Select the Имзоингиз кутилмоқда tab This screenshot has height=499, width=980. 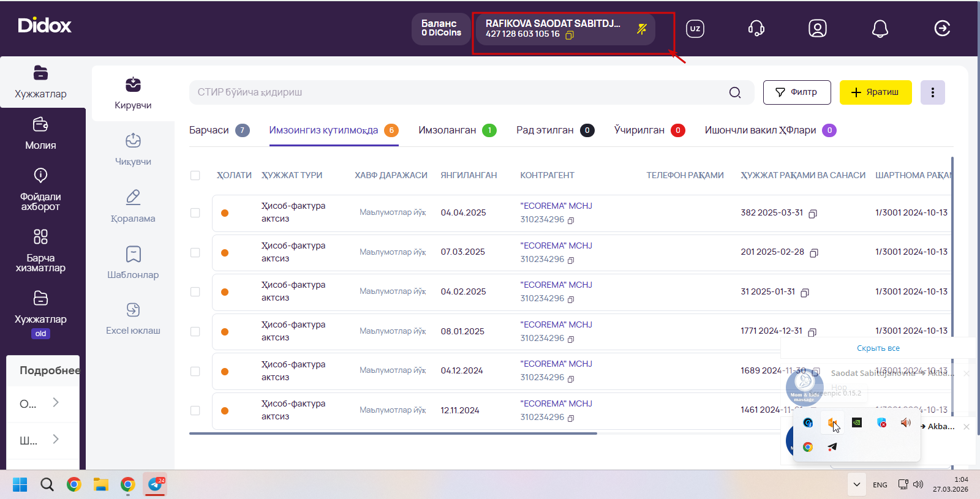click(334, 130)
